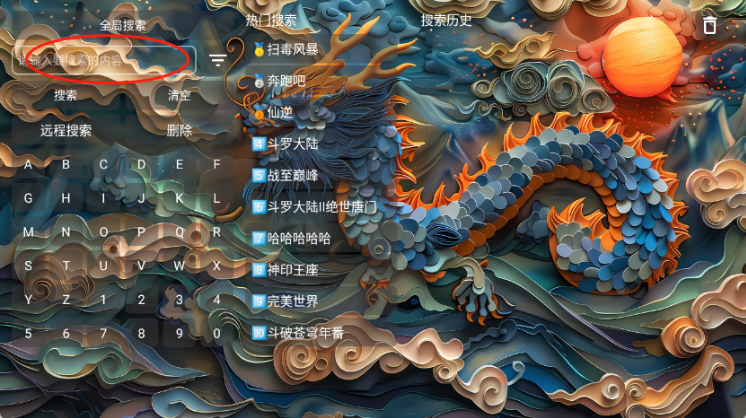Tap number key 6
This screenshot has width=746, height=418.
pos(66,333)
